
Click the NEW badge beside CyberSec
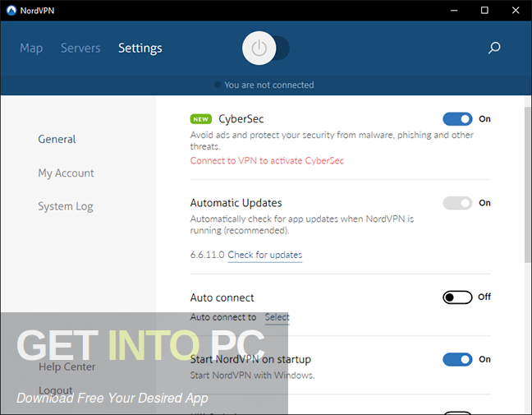[201, 119]
